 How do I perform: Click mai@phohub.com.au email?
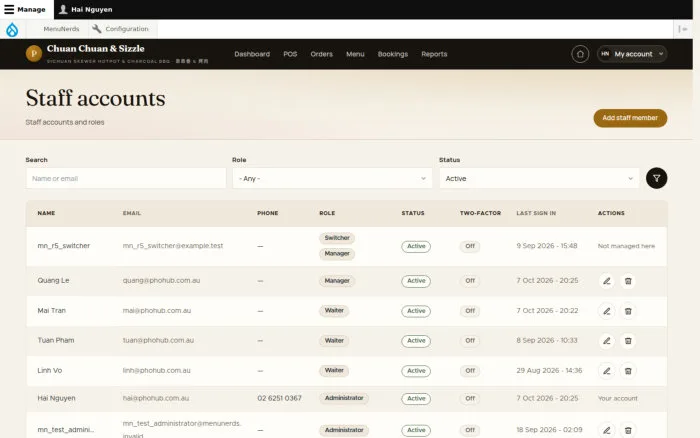pyautogui.click(x=157, y=311)
